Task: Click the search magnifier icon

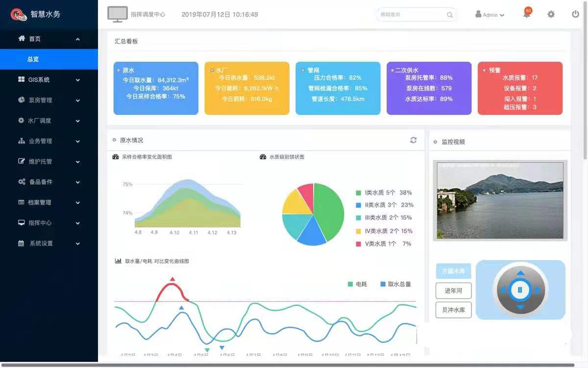Action: (x=450, y=15)
